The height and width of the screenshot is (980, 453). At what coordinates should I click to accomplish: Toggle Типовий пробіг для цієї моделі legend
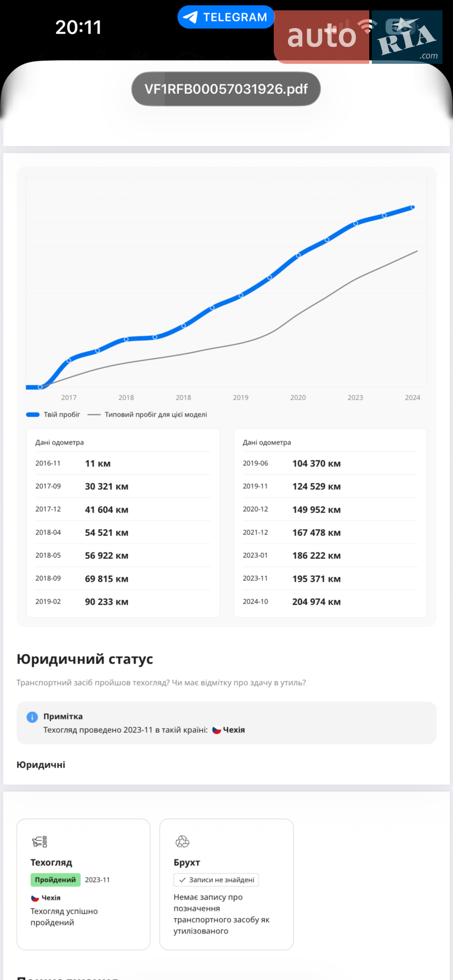147,414
